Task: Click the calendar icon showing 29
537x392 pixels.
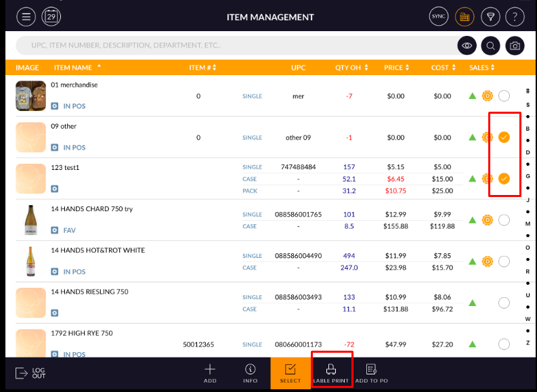Action: [x=51, y=17]
